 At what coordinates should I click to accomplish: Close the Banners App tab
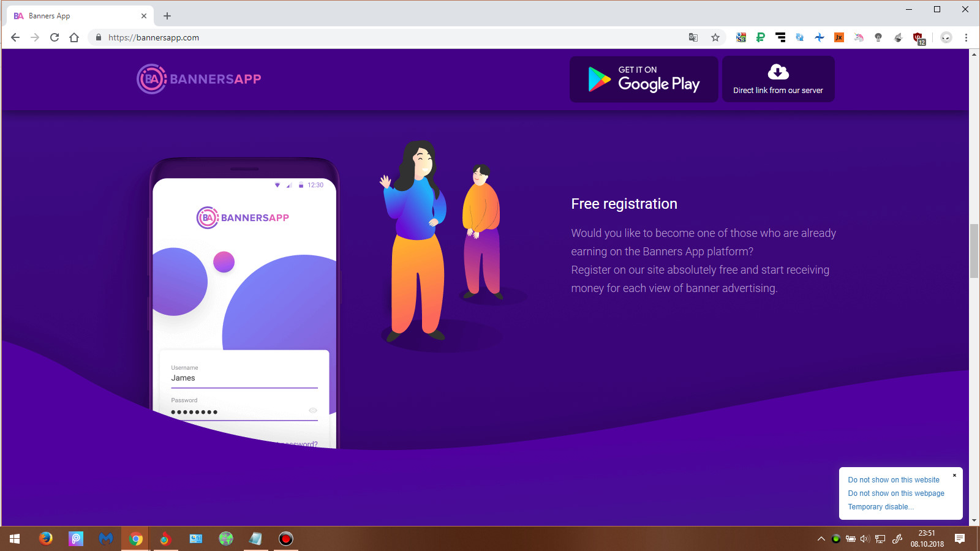click(x=144, y=16)
